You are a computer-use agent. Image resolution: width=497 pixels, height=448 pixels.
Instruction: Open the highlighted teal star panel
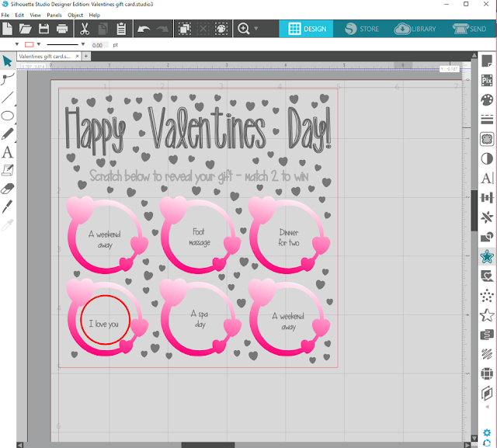tap(487, 256)
